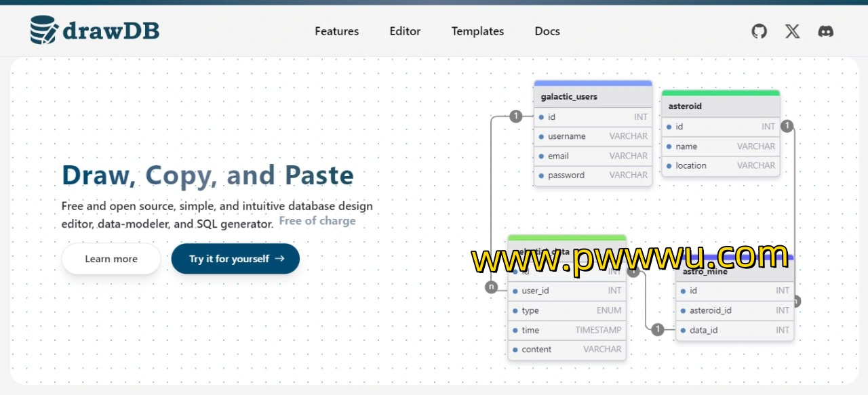The width and height of the screenshot is (868, 395).
Task: Click the time TIMESTAMP field row
Action: pos(567,330)
